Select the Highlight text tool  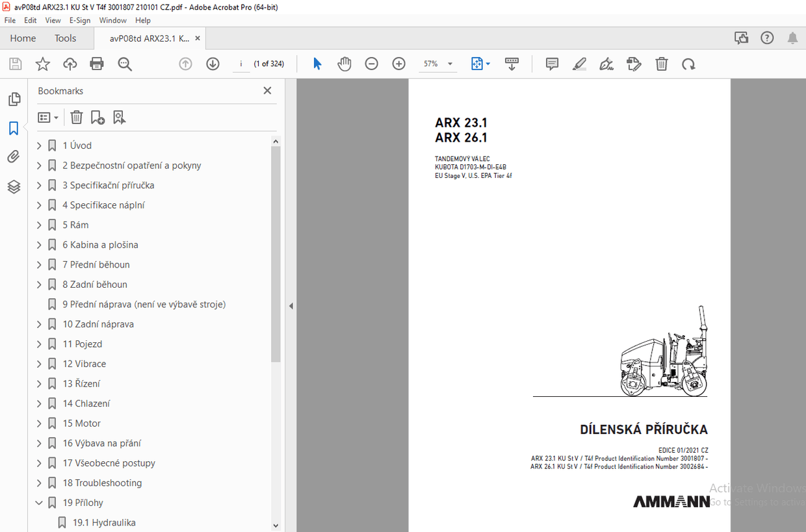pyautogui.click(x=578, y=64)
